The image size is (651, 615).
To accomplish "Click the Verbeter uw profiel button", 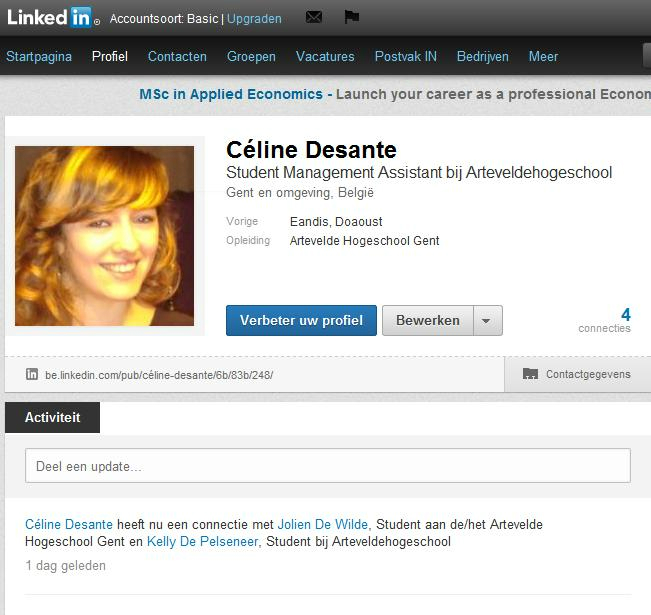I will (x=301, y=321).
